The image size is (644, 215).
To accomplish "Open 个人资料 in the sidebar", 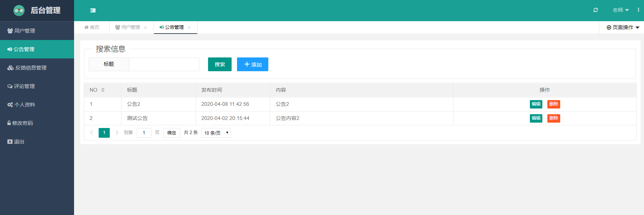I will [x=37, y=104].
